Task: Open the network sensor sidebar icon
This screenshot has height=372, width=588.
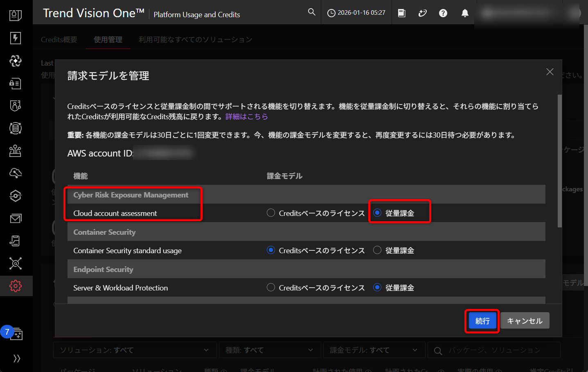Action: pyautogui.click(x=16, y=151)
